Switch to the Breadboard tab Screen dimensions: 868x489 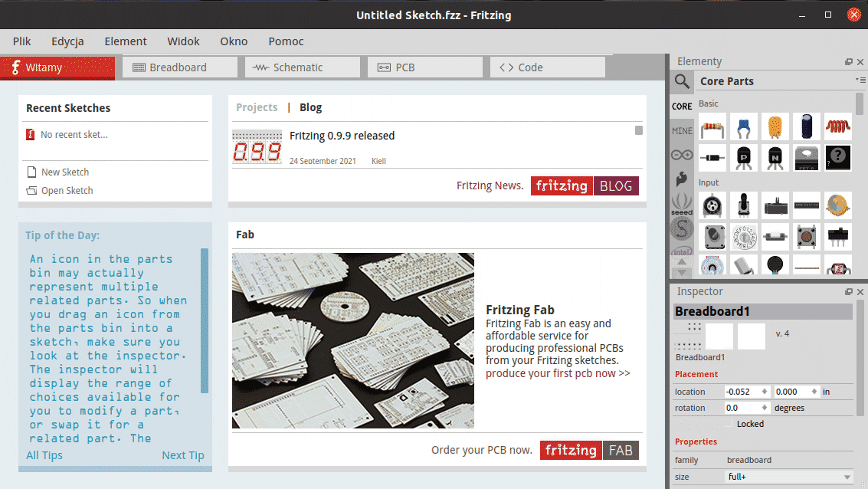click(x=179, y=67)
